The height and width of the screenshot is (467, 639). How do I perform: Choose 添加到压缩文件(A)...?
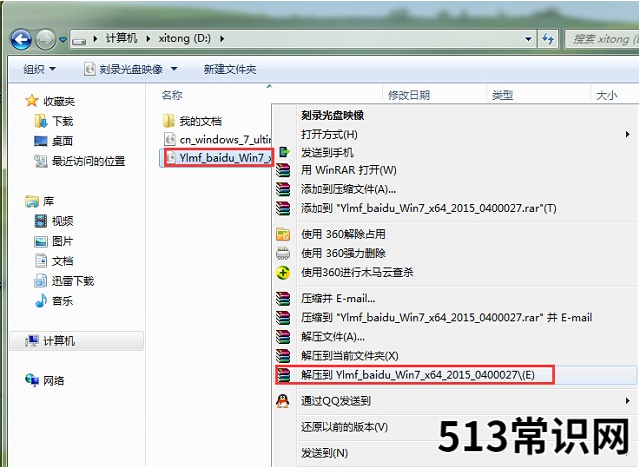pyautogui.click(x=348, y=189)
